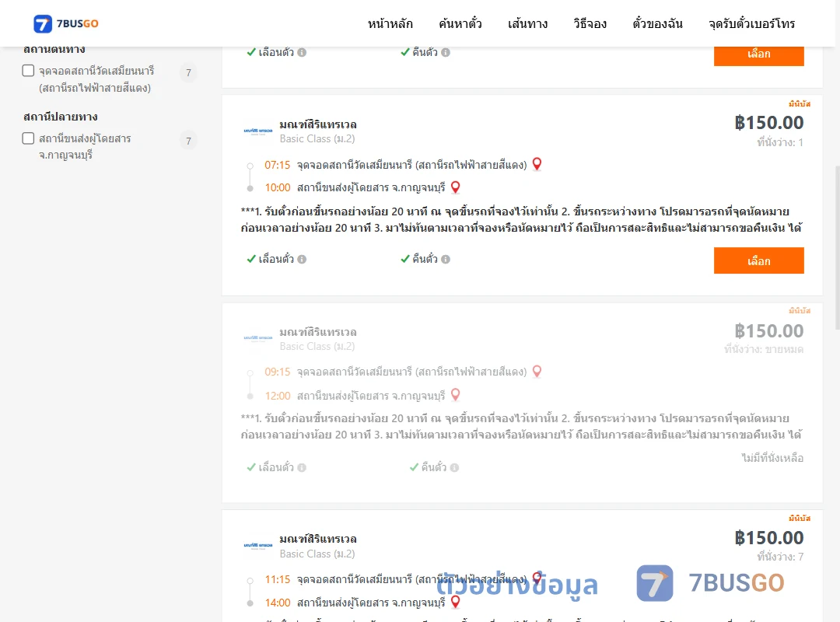
Task: Click ที่นั่งว่าง: 1 seat availability text
Action: (780, 142)
